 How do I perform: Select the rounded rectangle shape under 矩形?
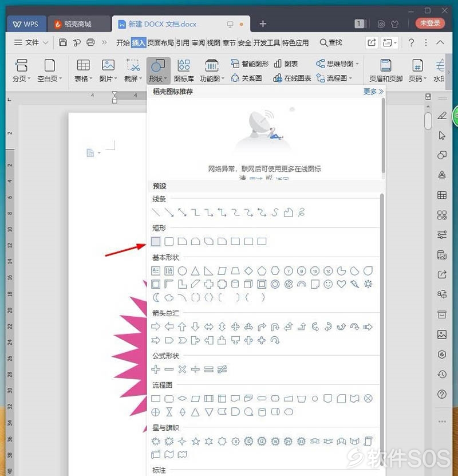(169, 241)
